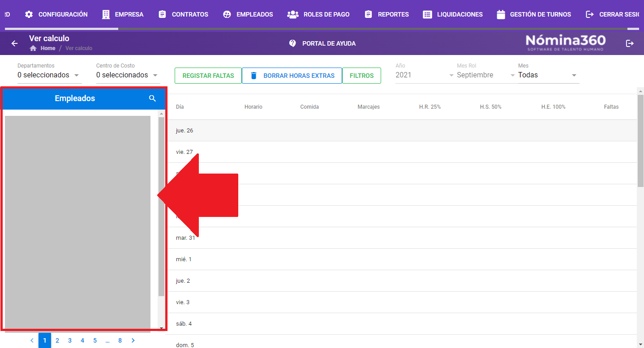The height and width of the screenshot is (348, 644).
Task: Search employees with the magnifier icon
Action: pyautogui.click(x=153, y=98)
